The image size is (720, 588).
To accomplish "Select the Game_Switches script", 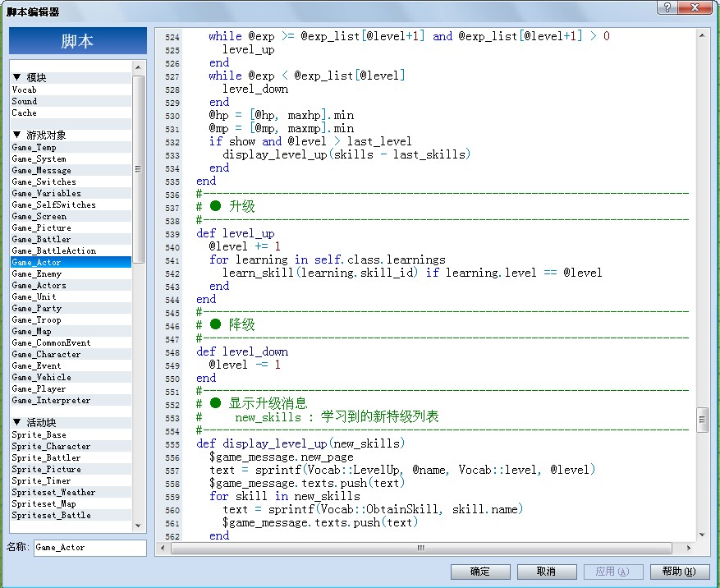I will pos(71,181).
